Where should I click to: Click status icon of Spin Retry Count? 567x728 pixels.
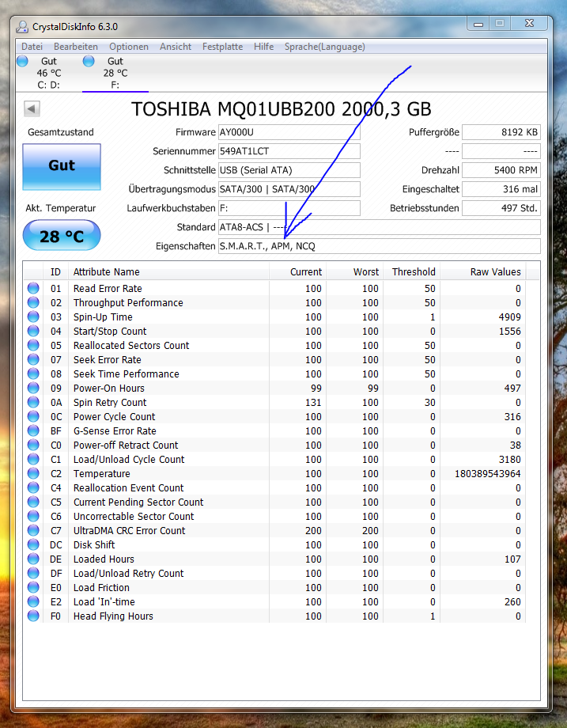point(33,402)
